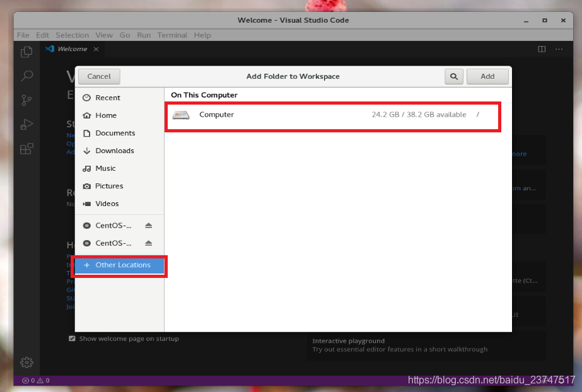Select Pictures in the sidebar
Screen dimensions: 582x392
(x=120, y=186)
